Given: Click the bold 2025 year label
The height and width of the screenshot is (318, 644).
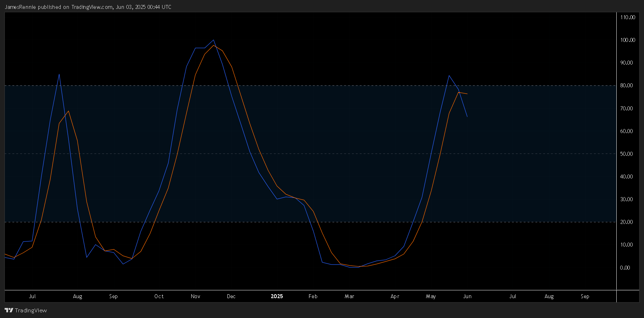Looking at the screenshot, I should click(x=277, y=296).
